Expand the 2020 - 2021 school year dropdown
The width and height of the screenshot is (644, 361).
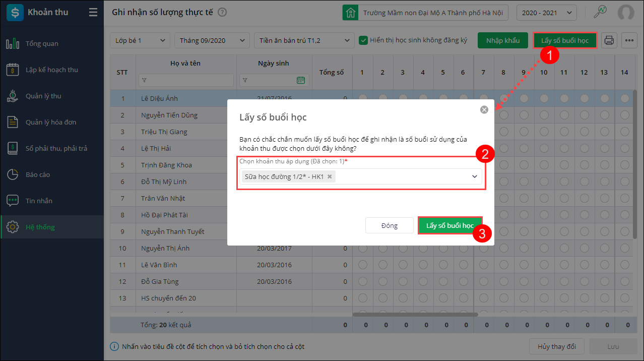point(547,13)
